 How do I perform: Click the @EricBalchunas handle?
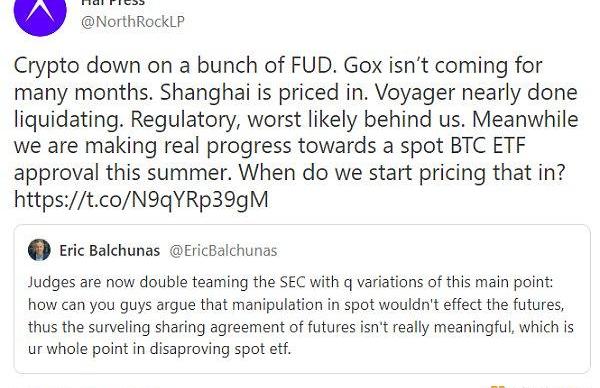pos(223,251)
